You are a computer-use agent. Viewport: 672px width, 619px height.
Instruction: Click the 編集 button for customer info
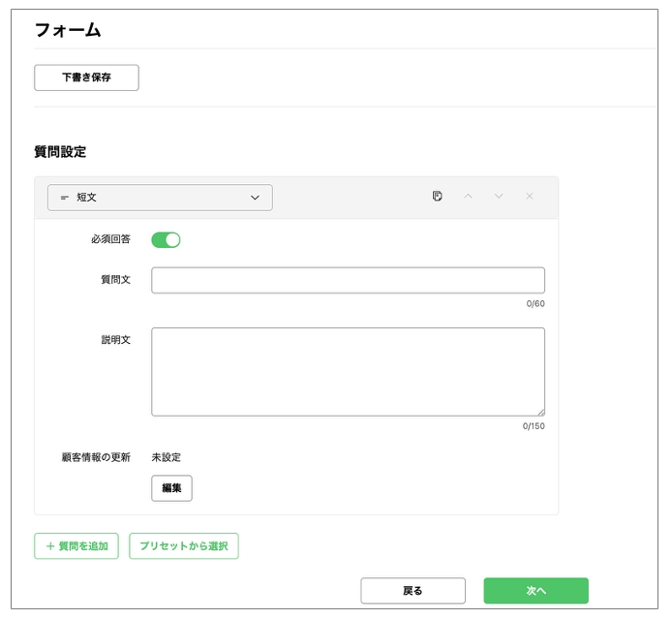coord(171,488)
